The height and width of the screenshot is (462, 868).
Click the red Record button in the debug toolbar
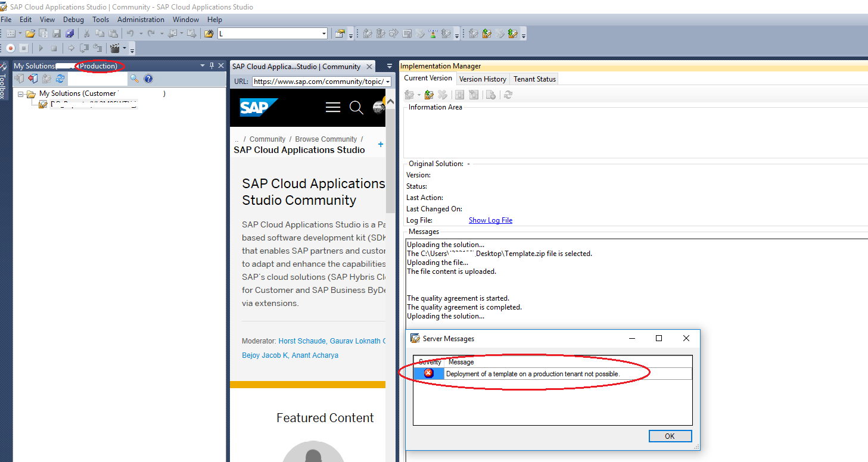[x=11, y=48]
